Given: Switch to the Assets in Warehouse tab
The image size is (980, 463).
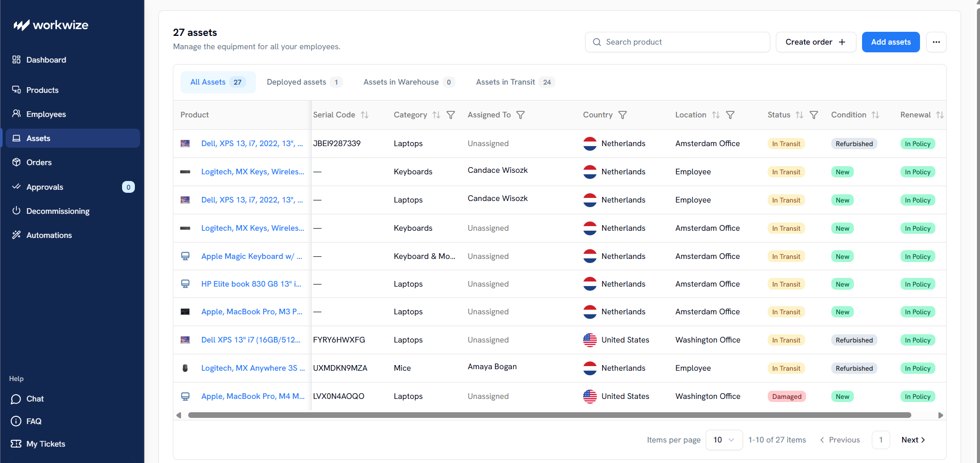Looking at the screenshot, I should pos(409,82).
